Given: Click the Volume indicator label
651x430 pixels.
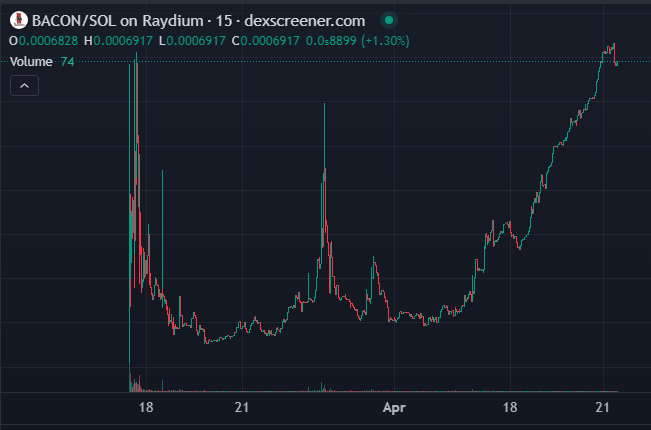Looking at the screenshot, I should coord(31,62).
